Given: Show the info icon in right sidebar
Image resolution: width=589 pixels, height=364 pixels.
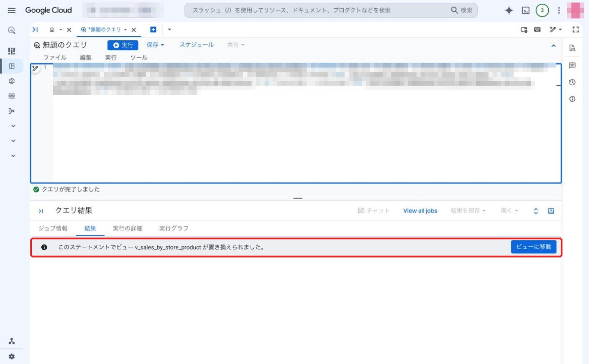Looking at the screenshot, I should click(x=572, y=99).
